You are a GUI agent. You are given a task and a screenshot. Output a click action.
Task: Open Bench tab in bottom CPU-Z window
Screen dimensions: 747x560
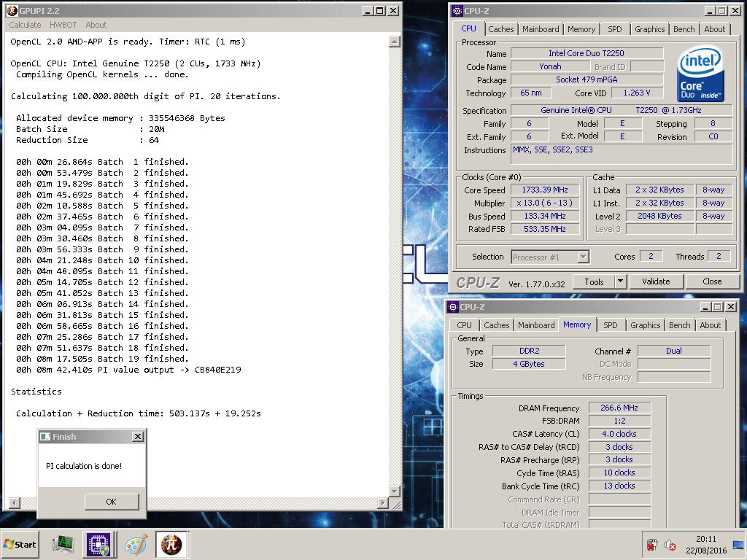(679, 325)
